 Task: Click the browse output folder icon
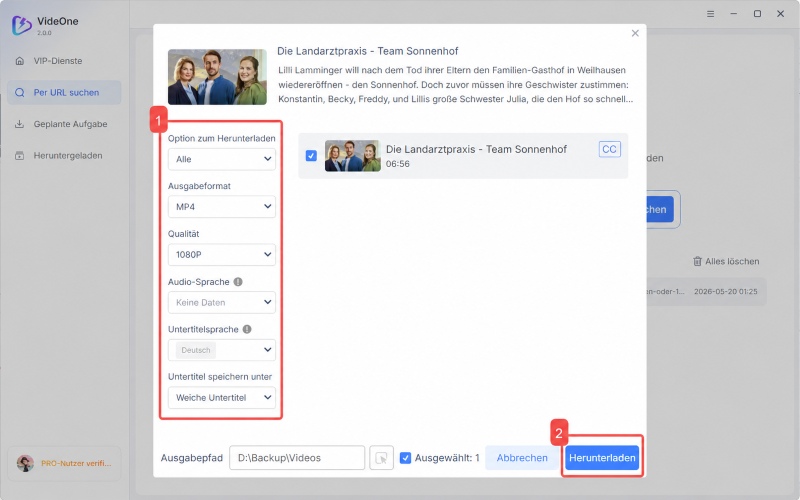[381, 458]
